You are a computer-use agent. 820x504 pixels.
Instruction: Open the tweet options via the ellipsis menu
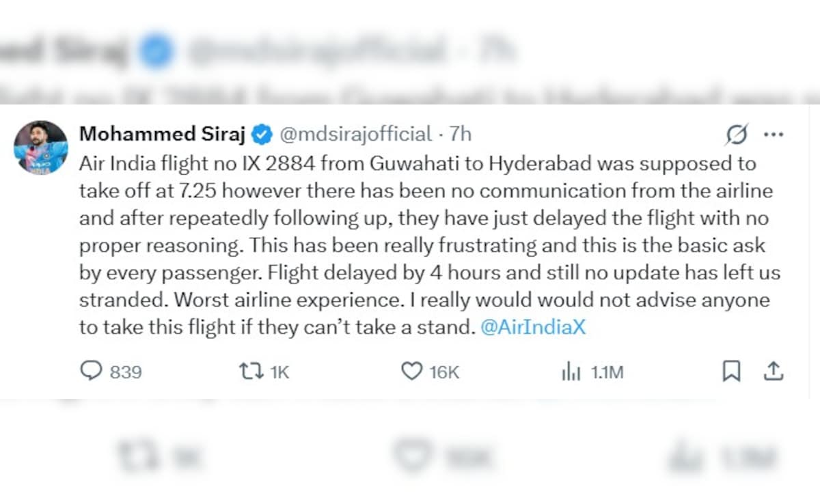tap(774, 134)
